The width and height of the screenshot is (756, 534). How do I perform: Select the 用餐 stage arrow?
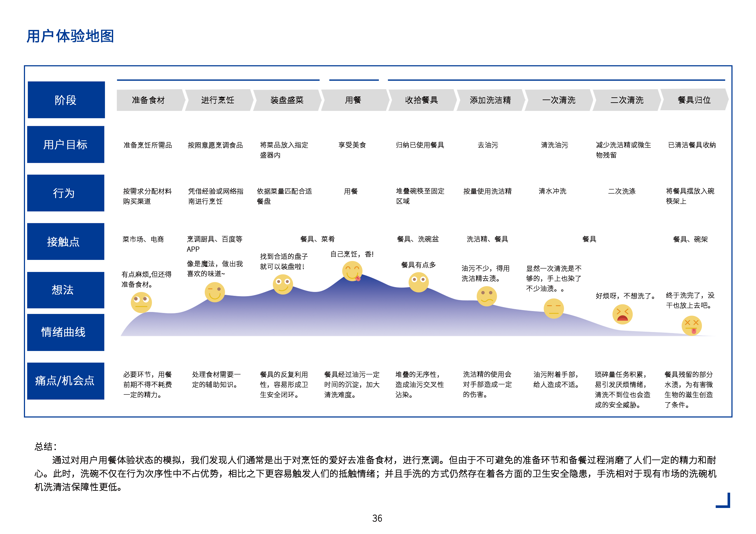(x=353, y=100)
